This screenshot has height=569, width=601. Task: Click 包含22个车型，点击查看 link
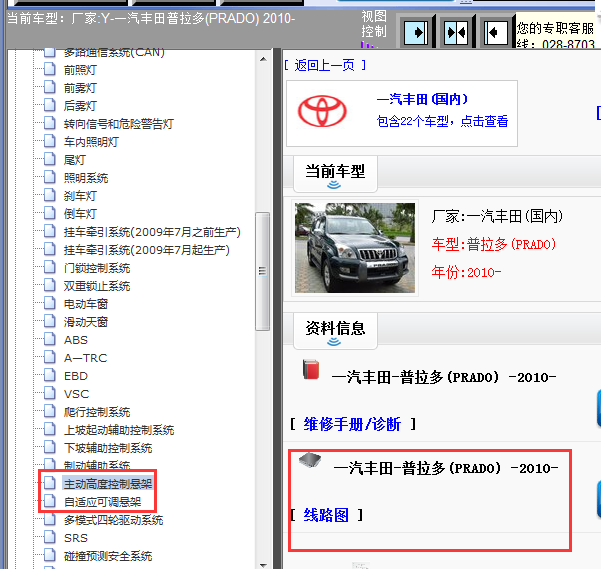pyautogui.click(x=442, y=121)
